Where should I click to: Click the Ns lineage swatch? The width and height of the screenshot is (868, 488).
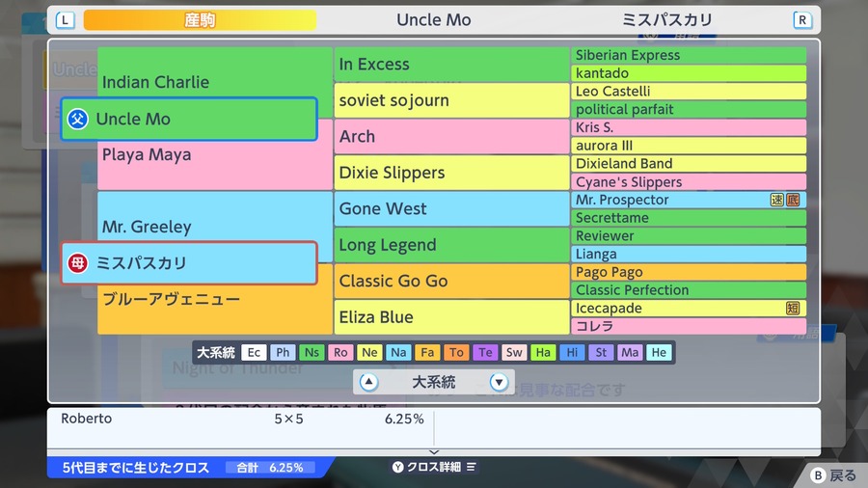click(312, 352)
